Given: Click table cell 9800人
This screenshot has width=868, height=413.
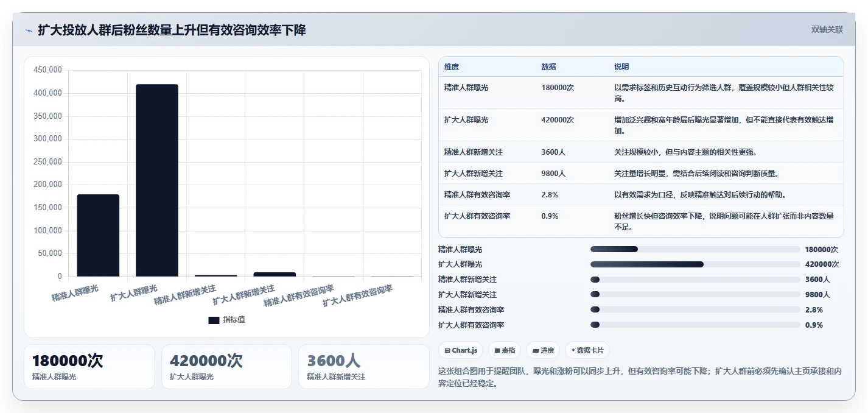Looking at the screenshot, I should [553, 174].
